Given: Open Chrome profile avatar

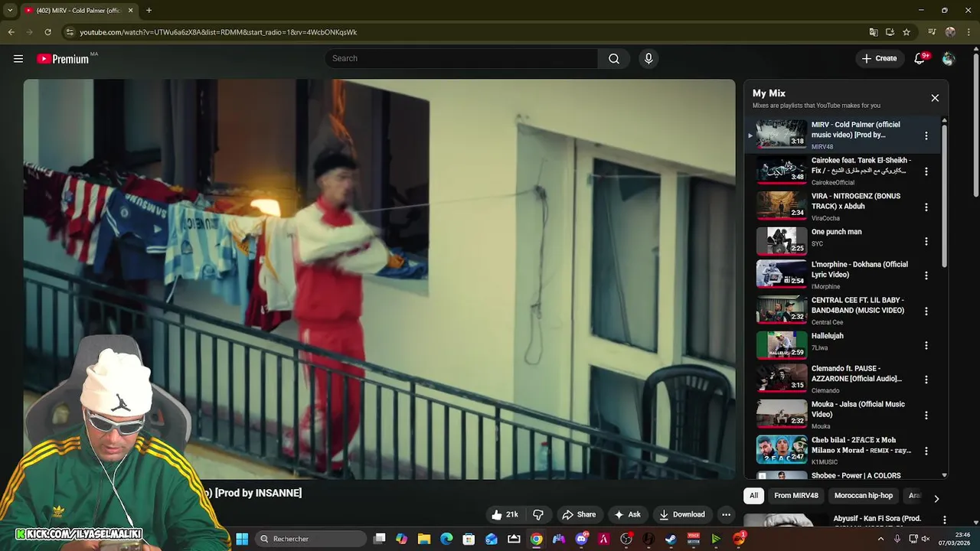Looking at the screenshot, I should 950,32.
